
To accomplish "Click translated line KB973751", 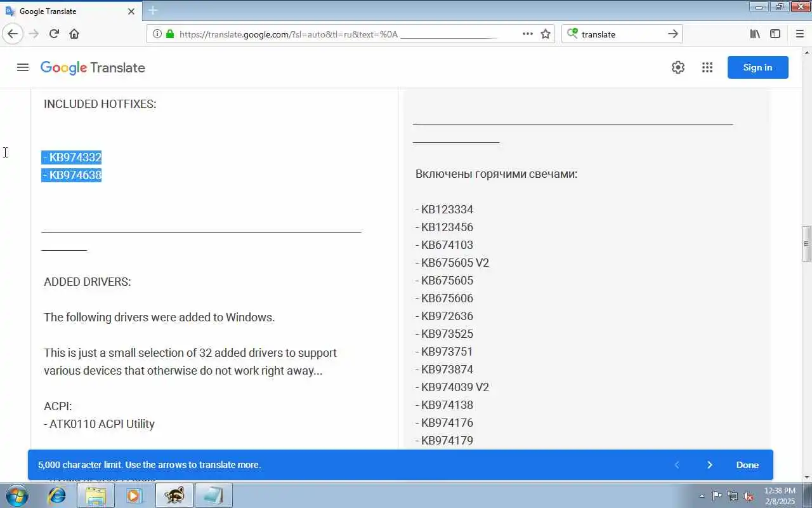I will tap(444, 352).
